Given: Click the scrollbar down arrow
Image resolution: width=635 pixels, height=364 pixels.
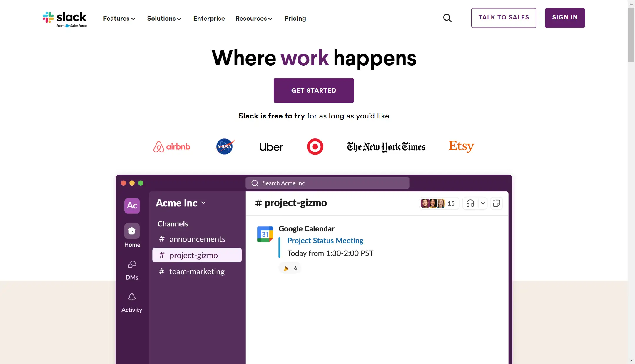Looking at the screenshot, I should [631, 360].
